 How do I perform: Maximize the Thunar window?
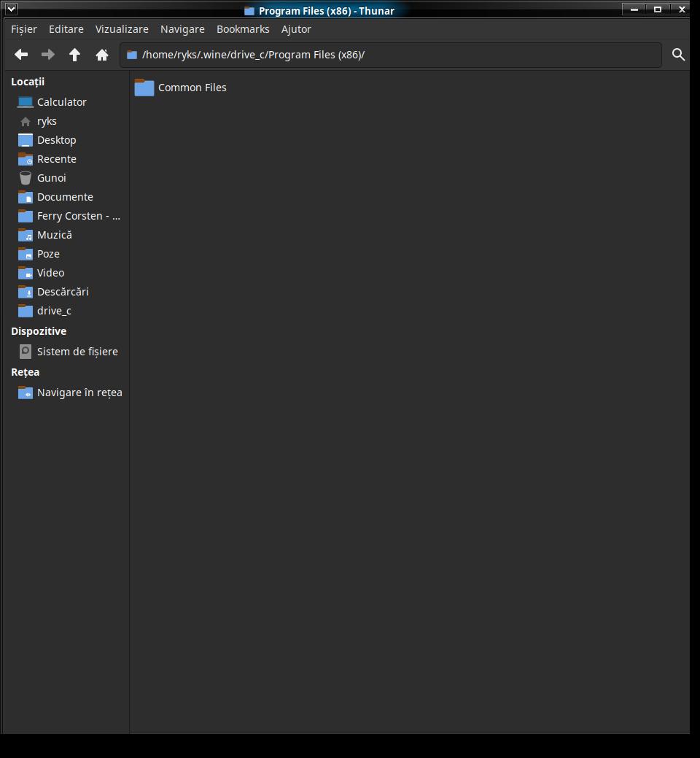click(x=658, y=9)
